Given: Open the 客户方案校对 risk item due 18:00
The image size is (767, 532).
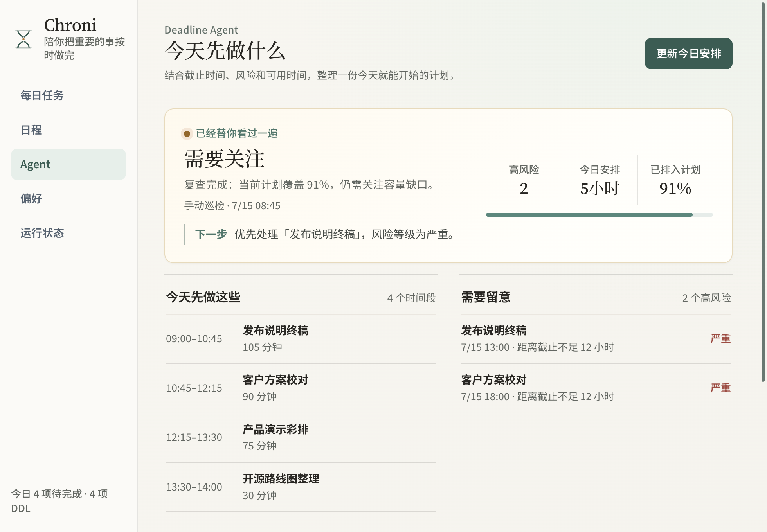Looking at the screenshot, I should pos(596,388).
